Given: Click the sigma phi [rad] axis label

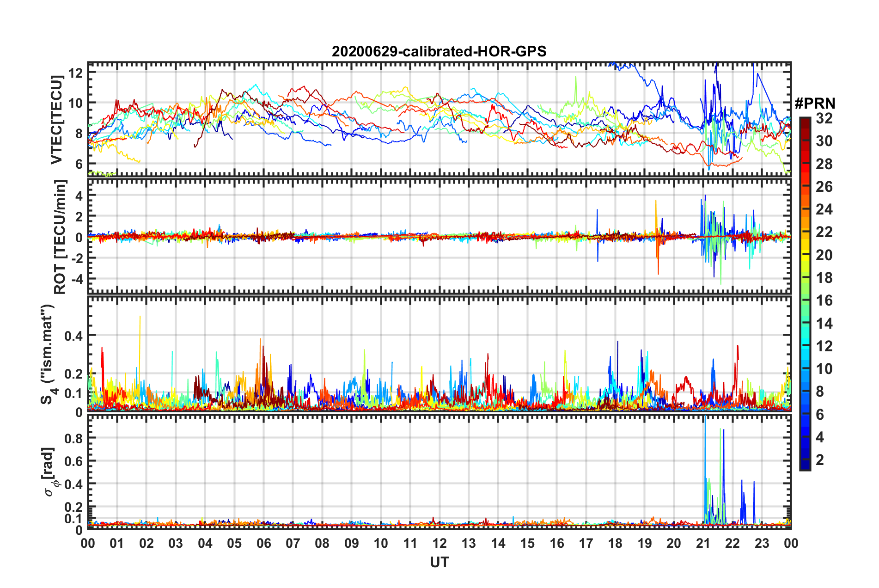Looking at the screenshot, I should click(49, 472).
